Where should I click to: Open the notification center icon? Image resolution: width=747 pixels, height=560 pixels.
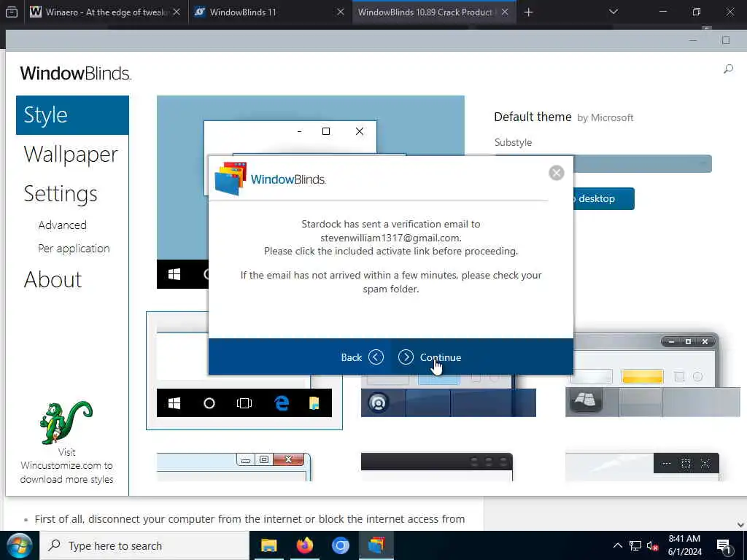[724, 545]
